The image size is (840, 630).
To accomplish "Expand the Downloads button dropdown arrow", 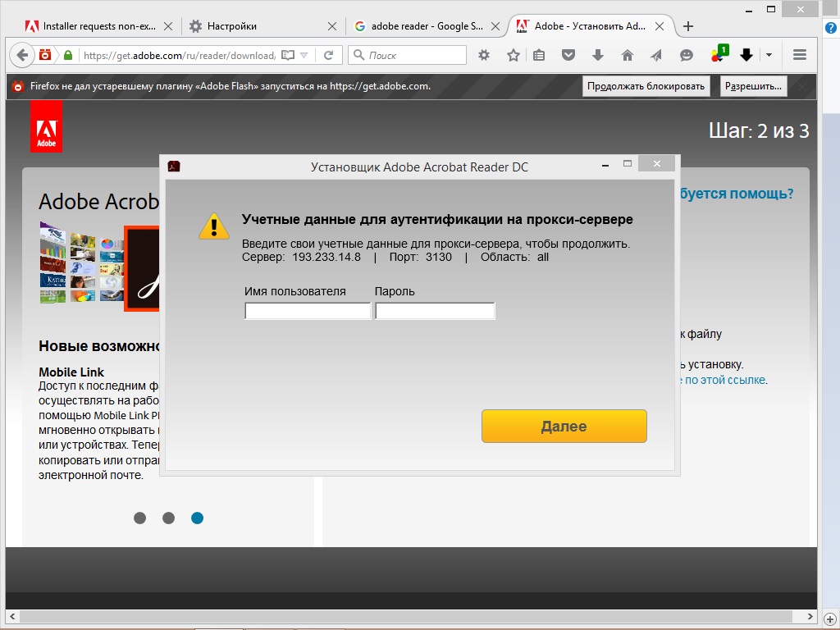I will click(768, 55).
